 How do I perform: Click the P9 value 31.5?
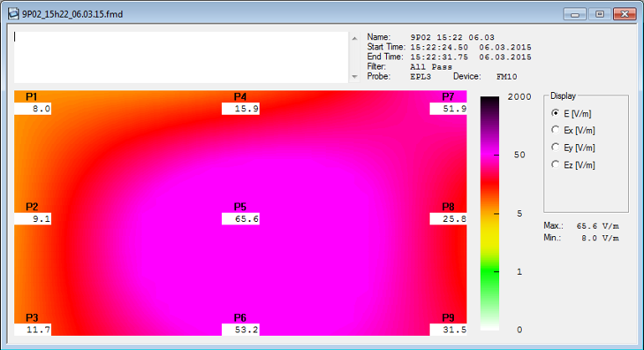(x=448, y=329)
